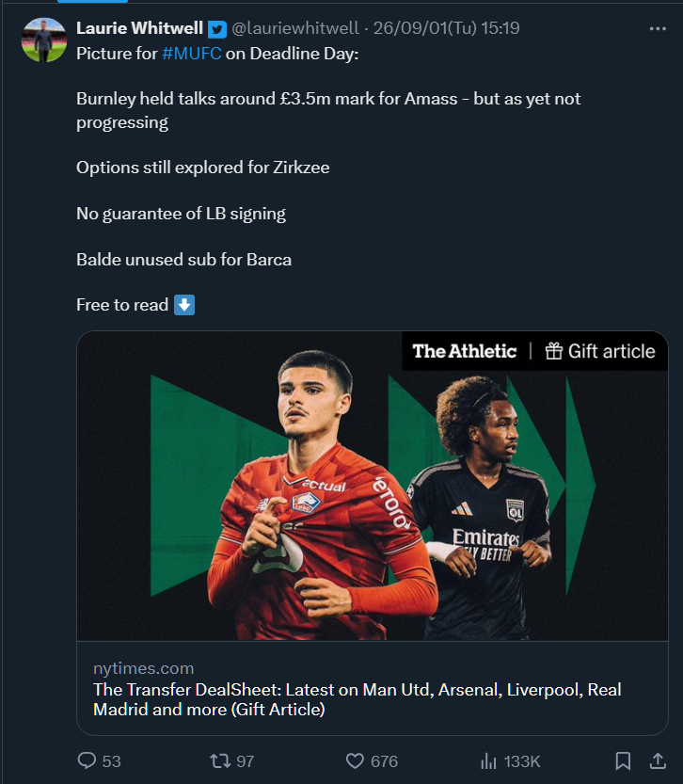Open the nytimes.com source link
Image resolution: width=683 pixels, height=784 pixels.
143,668
